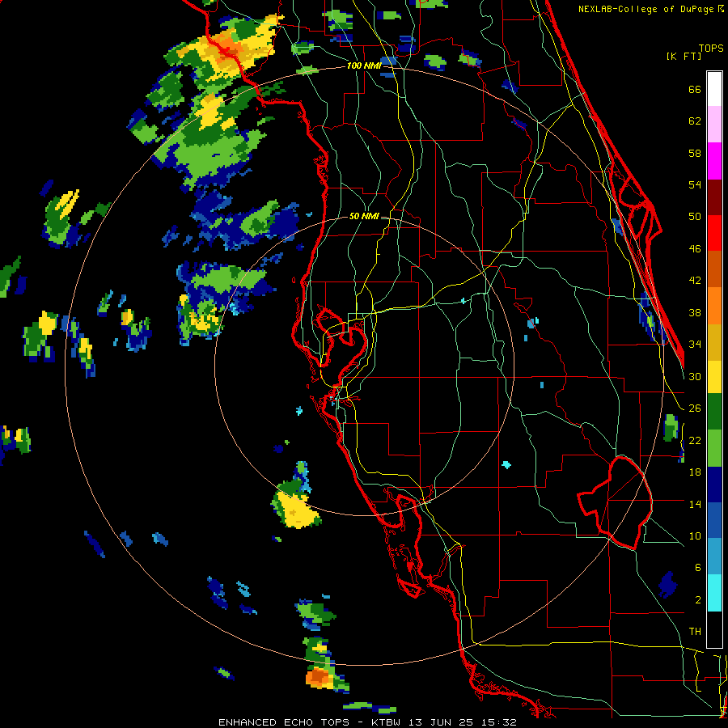Viewport: 728px width, 728px height.
Task: Select the 30 value on the legend
Action: 695,376
